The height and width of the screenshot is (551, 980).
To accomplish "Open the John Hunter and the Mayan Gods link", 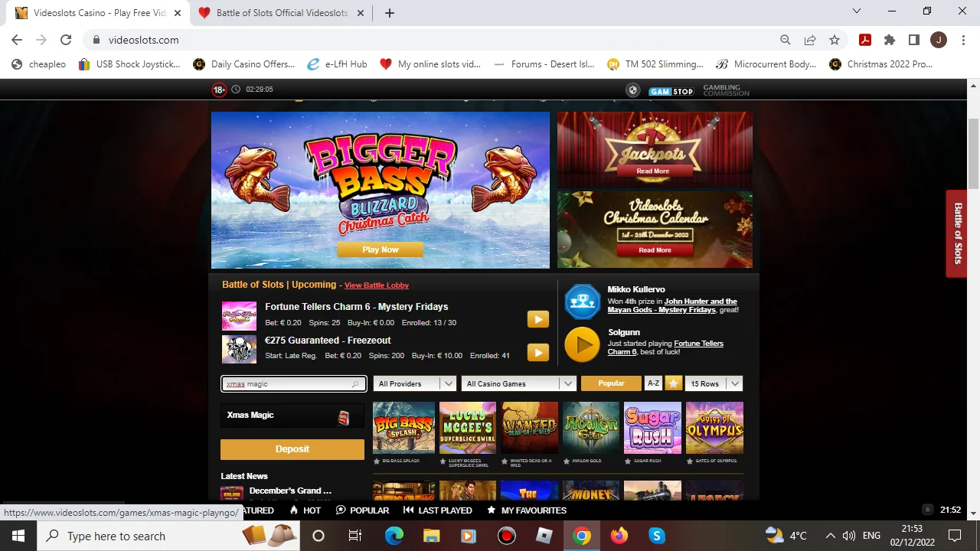I will pyautogui.click(x=672, y=306).
